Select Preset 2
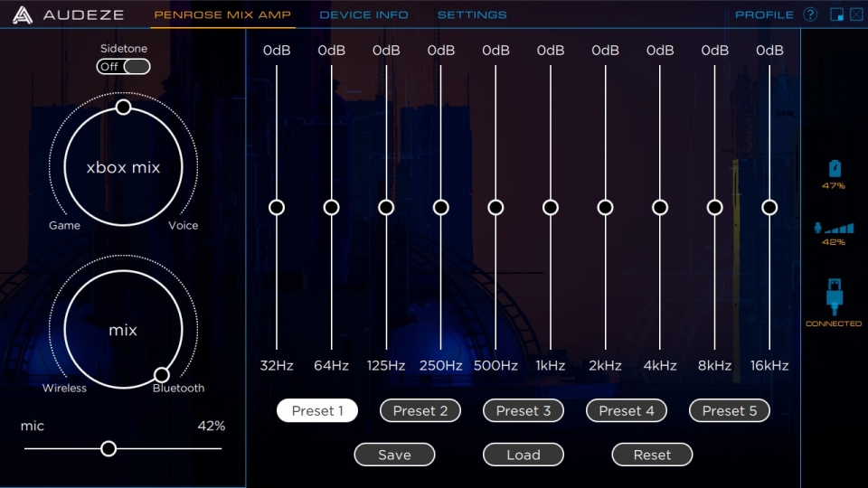Screen dimensions: 868x488 pyautogui.click(x=420, y=410)
